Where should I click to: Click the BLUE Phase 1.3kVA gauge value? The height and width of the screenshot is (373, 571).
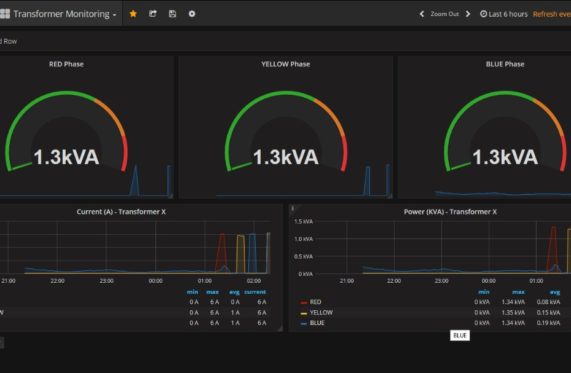coord(505,157)
